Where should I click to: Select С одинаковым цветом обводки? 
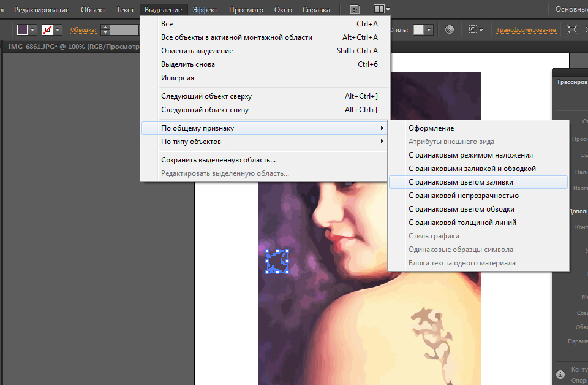[x=478, y=209]
